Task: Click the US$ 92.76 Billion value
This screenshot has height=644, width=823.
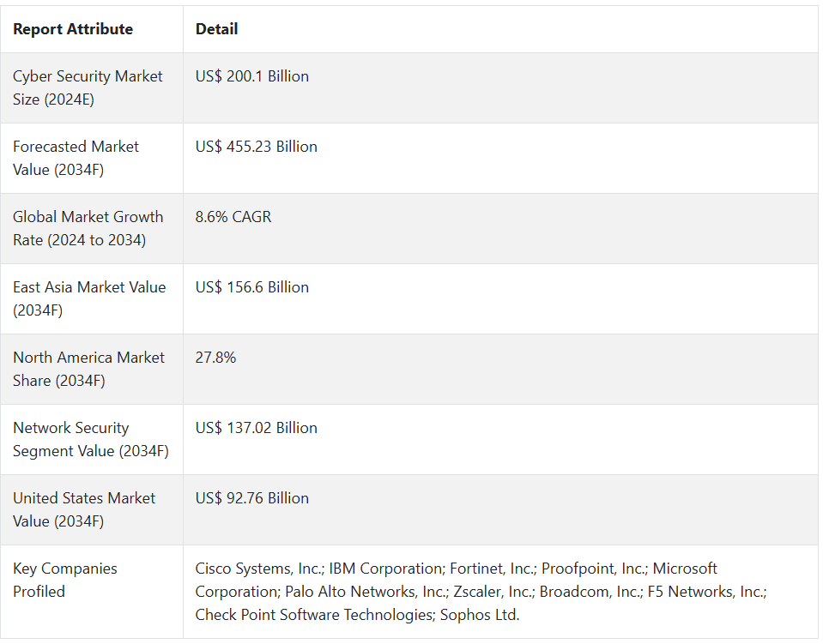Action: click(251, 498)
